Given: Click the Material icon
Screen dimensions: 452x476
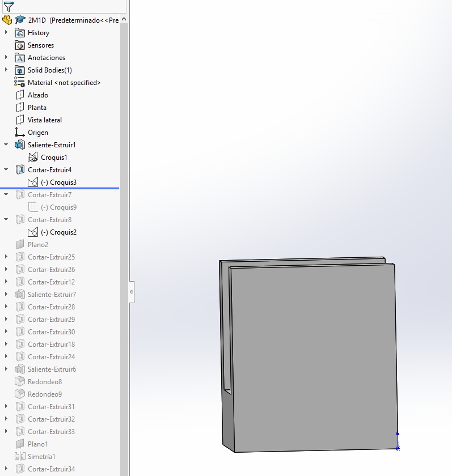Looking at the screenshot, I should pyautogui.click(x=19, y=83).
